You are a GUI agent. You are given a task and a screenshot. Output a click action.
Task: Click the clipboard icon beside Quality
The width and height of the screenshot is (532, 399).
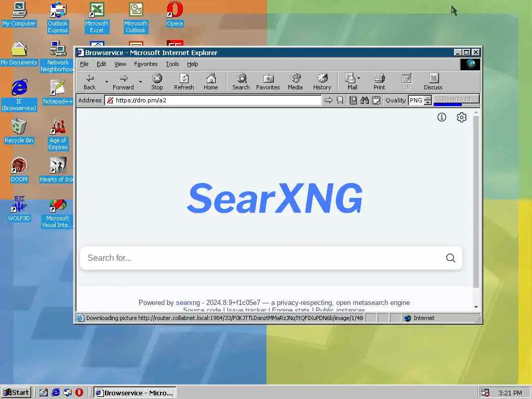pos(376,100)
